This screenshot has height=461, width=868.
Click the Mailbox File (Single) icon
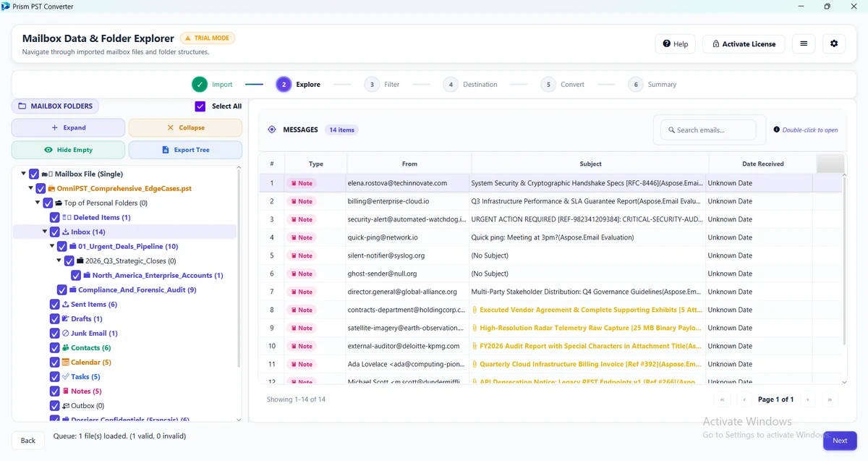tap(47, 174)
